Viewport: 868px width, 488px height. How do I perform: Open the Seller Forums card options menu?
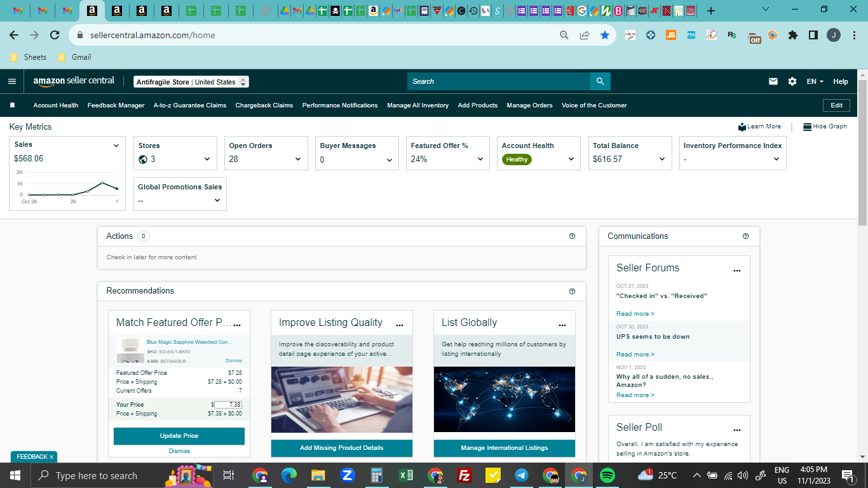click(x=737, y=270)
